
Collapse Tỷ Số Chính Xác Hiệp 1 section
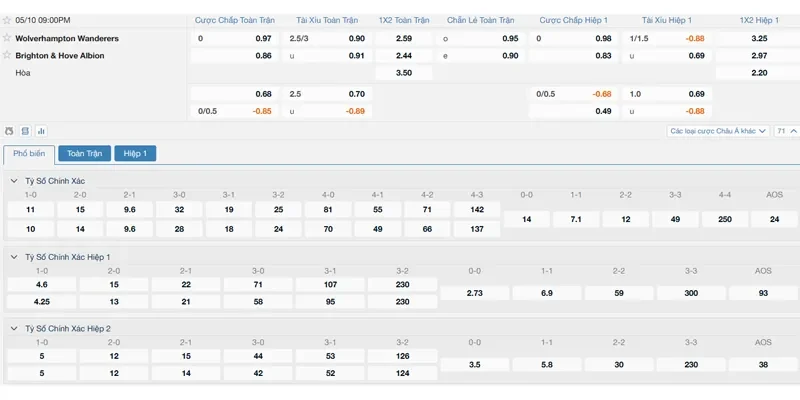(13, 257)
